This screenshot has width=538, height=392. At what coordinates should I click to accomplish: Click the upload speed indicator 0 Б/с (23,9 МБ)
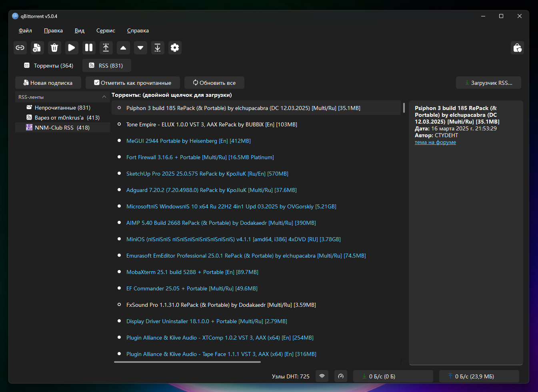[479, 376]
